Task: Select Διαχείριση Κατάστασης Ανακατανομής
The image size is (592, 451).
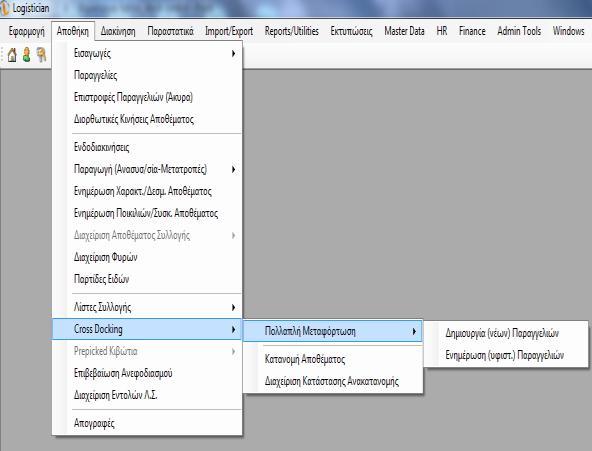Action: pyautogui.click(x=333, y=381)
